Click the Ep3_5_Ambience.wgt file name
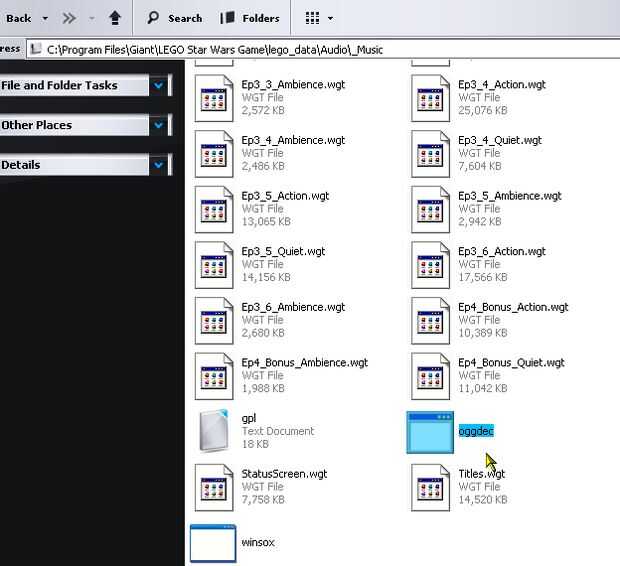620x566 pixels. (x=510, y=196)
